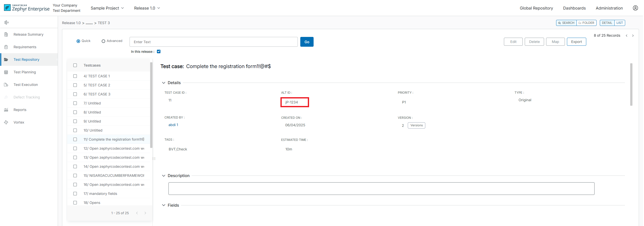The width and height of the screenshot is (644, 226).
Task: Click the Release Summary sidebar icon
Action: tap(6, 34)
